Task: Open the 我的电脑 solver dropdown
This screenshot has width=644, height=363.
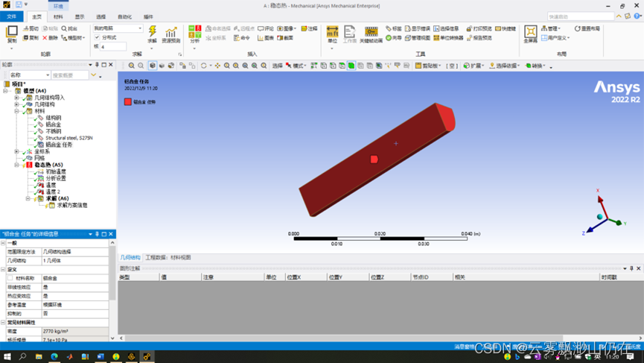Action: click(118, 28)
